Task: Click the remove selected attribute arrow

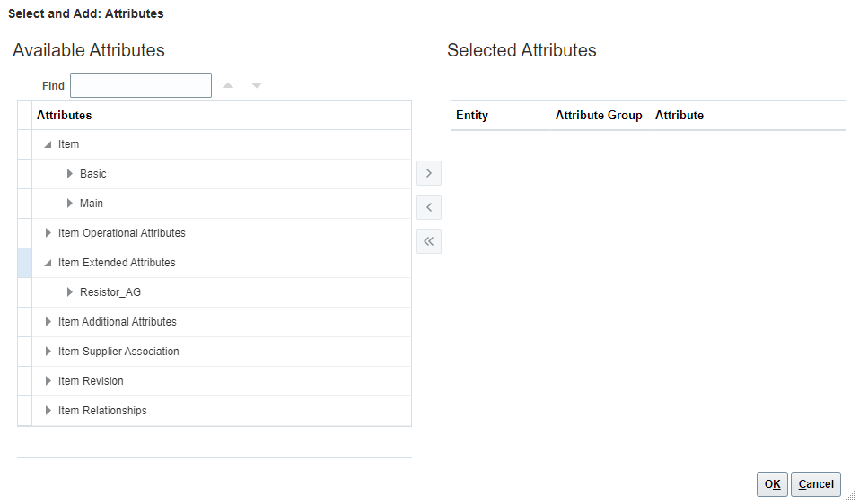Action: [x=429, y=207]
